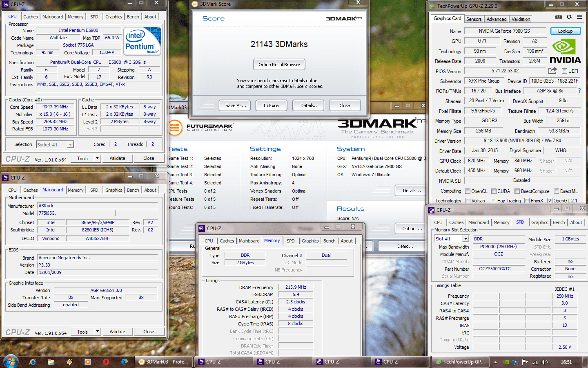Click the DRAM Frequency value 215.9 MHz
Screen dimensions: 588x368
pyautogui.click(x=296, y=287)
